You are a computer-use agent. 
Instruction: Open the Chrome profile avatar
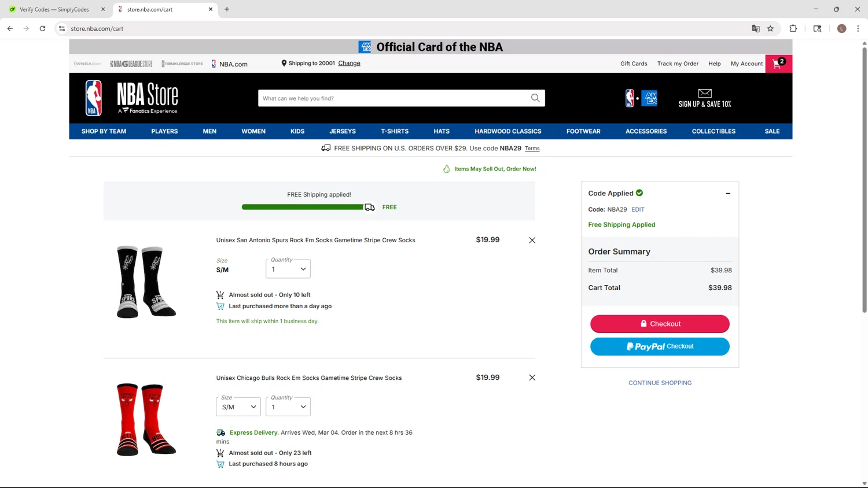[841, 28]
